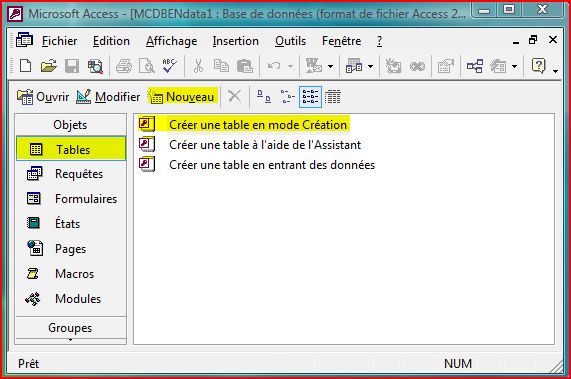Click the Properties toolbar icon
This screenshot has width=571, height=379.
pyautogui.click(x=446, y=66)
